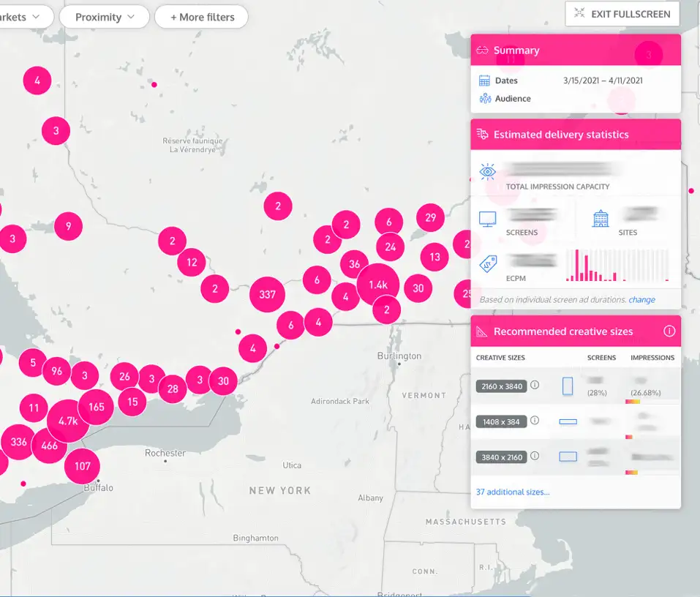Click the Audience people icon
700x597 pixels.
(x=485, y=98)
